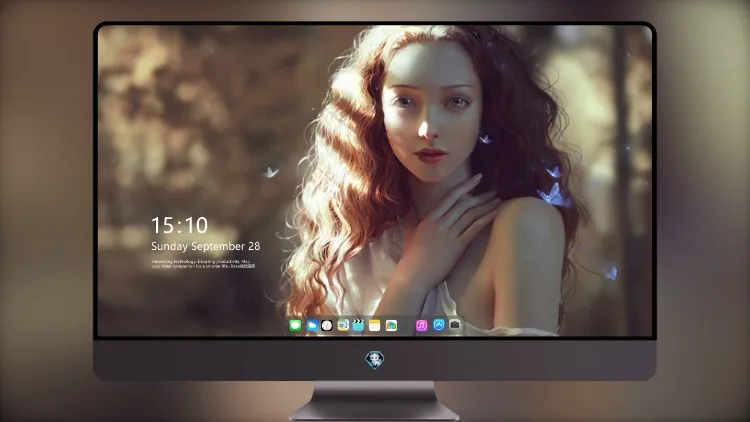The width and height of the screenshot is (750, 422).
Task: Open the Weather app in the dock
Action: [311, 326]
